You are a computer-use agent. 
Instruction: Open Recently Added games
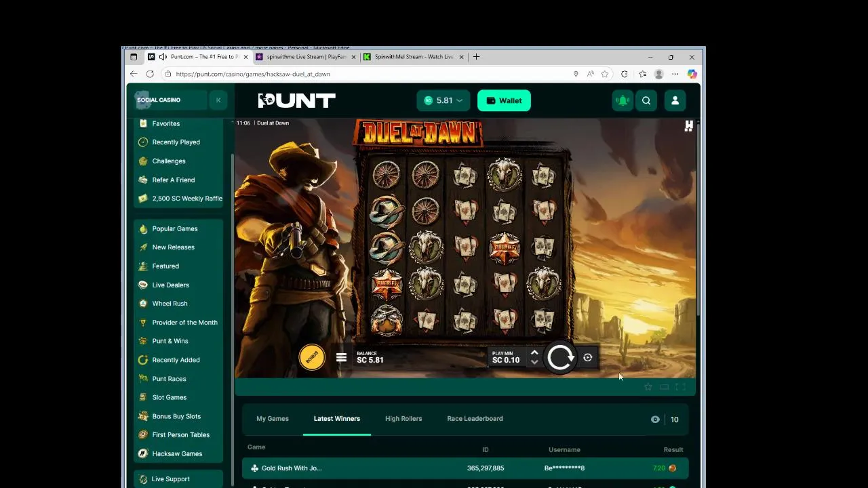pos(176,360)
